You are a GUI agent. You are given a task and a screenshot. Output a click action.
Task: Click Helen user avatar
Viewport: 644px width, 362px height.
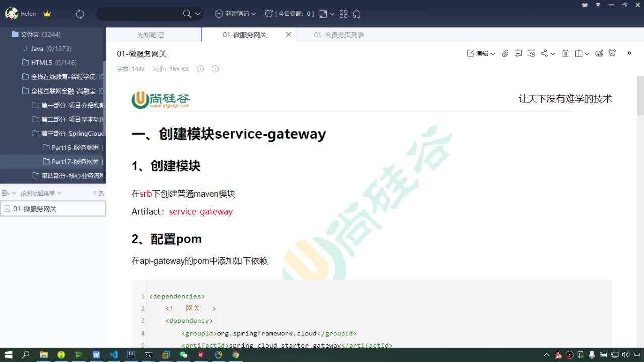point(12,14)
